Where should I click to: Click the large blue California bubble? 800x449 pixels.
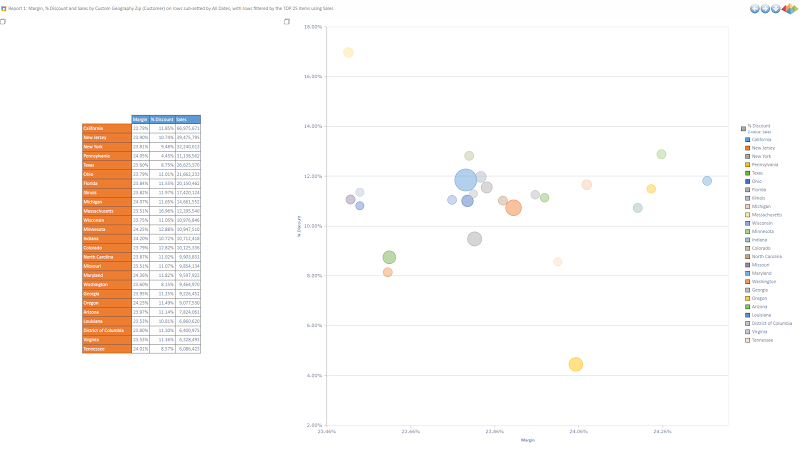coord(465,180)
